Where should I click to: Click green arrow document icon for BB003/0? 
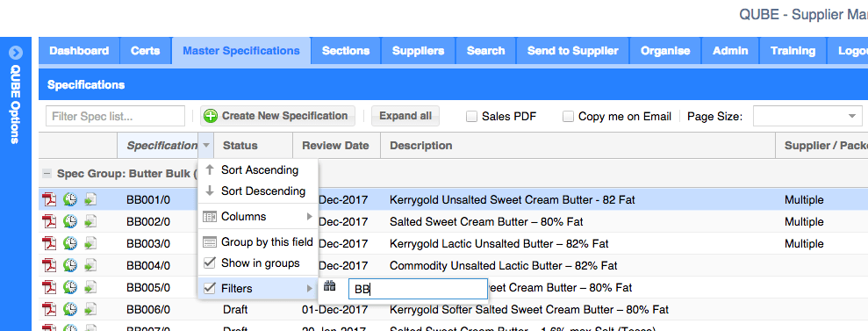90,243
